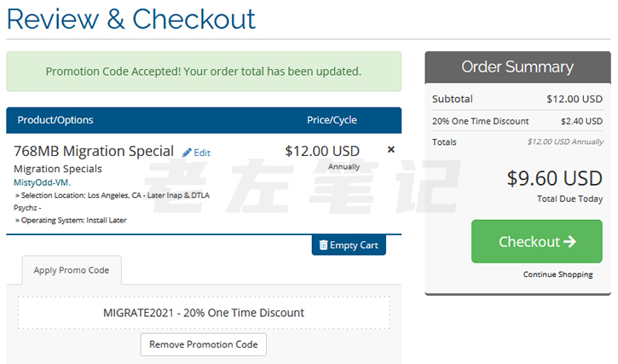Click the Promotion Code Accepted alert banner
618x364 pixels.
pos(204,72)
